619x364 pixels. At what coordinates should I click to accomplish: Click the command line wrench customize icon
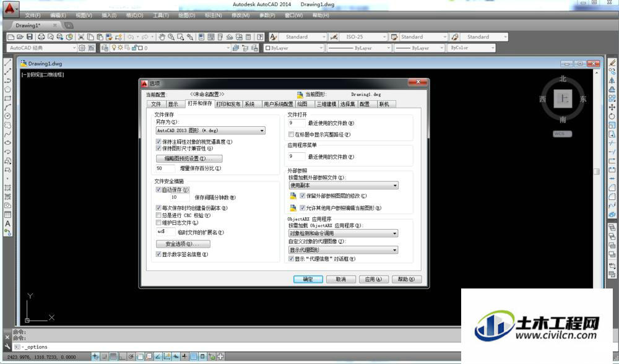pos(7,346)
